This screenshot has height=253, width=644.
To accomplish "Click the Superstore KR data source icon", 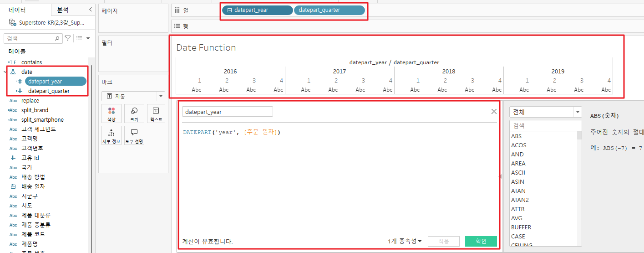I will click(12, 22).
